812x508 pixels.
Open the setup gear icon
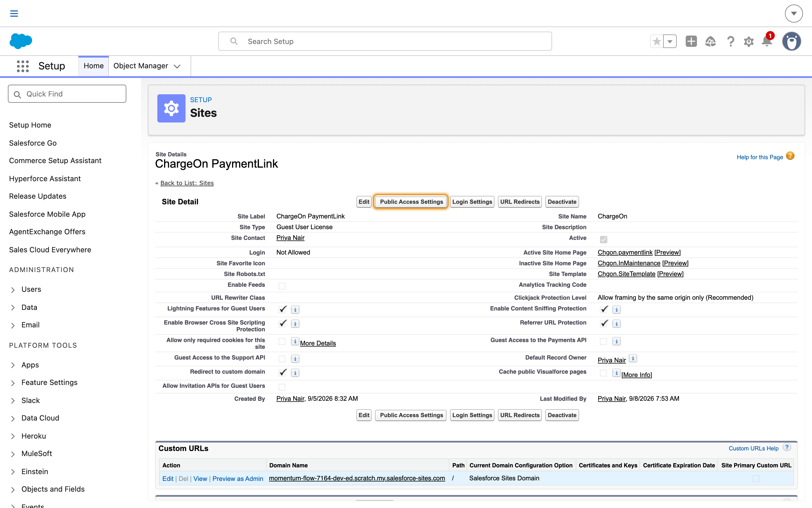click(749, 42)
